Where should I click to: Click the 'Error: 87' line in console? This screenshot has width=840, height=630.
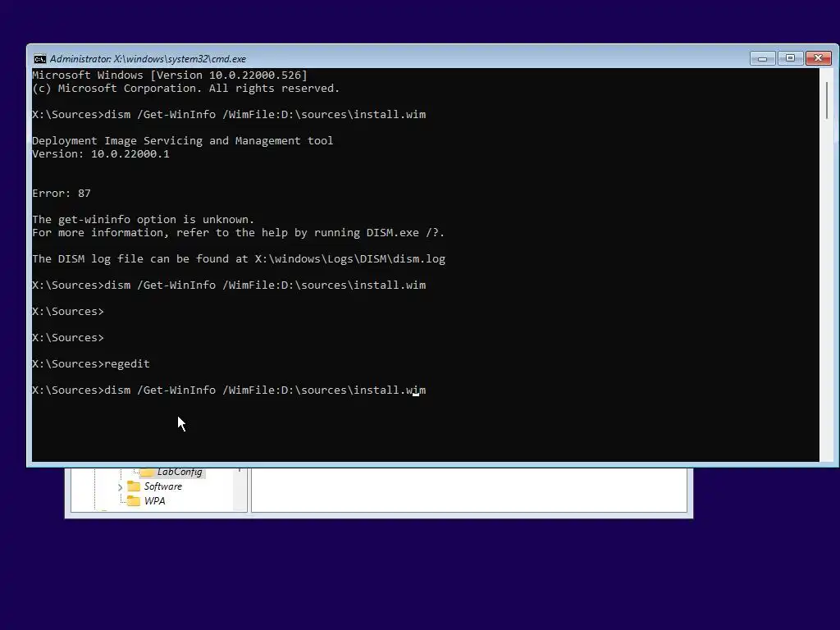[x=61, y=194]
